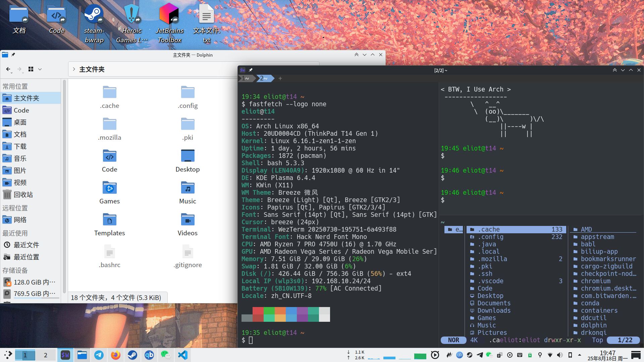The height and width of the screenshot is (362, 644).
Task: Click 主文件夹 in Dolphin breadcrumb
Action: [x=92, y=69]
